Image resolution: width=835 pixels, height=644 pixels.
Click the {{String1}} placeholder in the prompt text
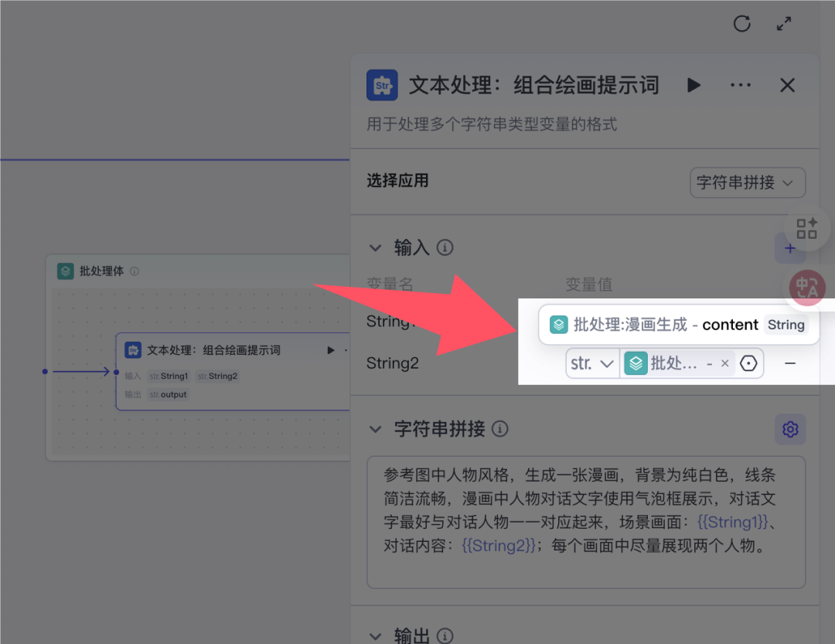(733, 522)
